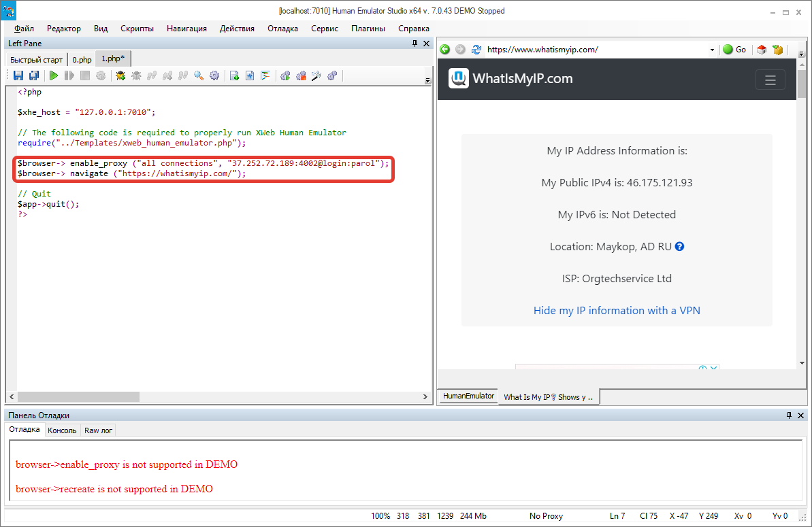The width and height of the screenshot is (812, 527).
Task: Click the green Go button
Action: click(x=734, y=49)
